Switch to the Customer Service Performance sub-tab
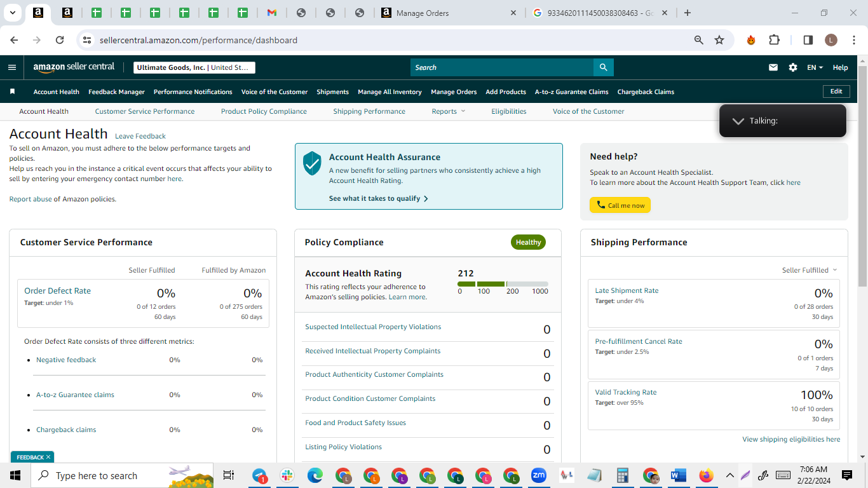This screenshot has height=488, width=868. (x=145, y=111)
